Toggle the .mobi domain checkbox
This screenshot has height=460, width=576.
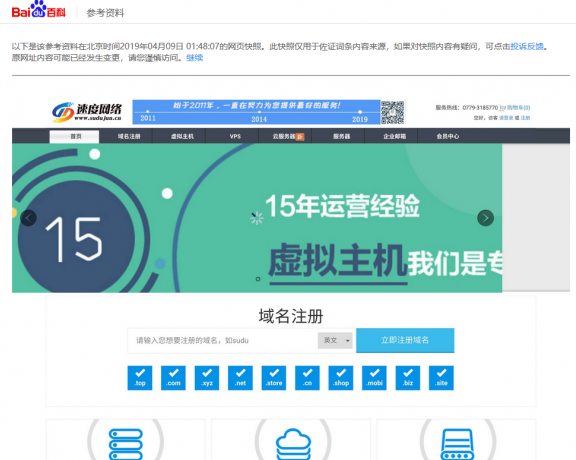(374, 378)
